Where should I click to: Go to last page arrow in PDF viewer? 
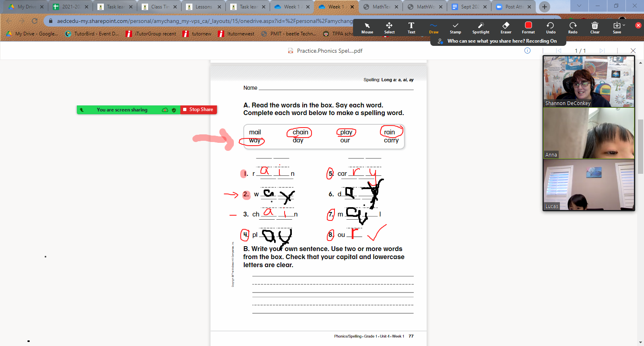pyautogui.click(x=602, y=51)
